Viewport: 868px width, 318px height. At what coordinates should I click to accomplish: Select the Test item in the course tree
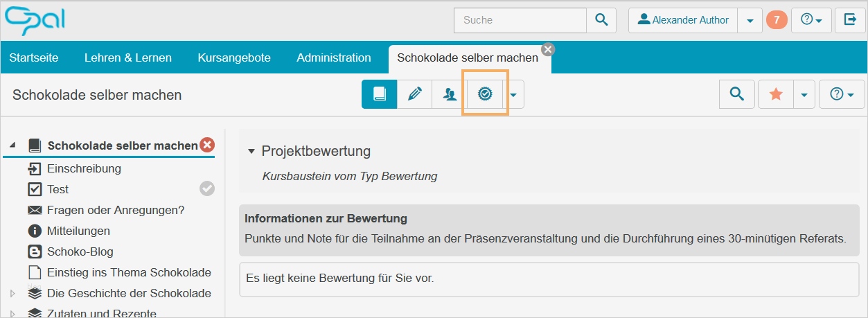57,189
